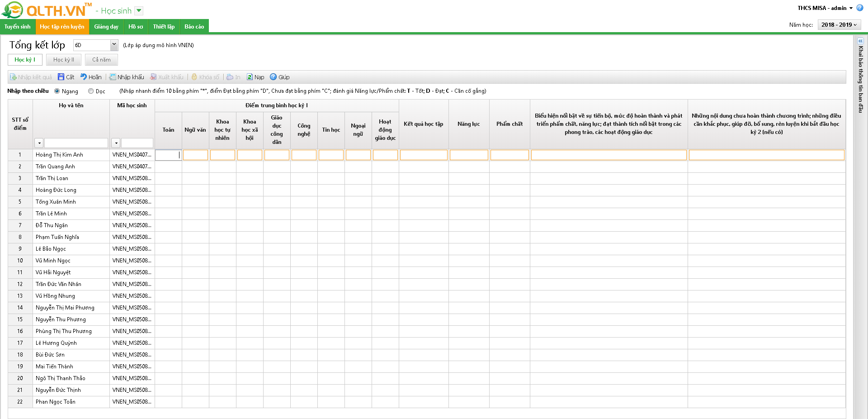Click the Khóa sổ lock icon
The image size is (868, 419).
[x=194, y=77]
